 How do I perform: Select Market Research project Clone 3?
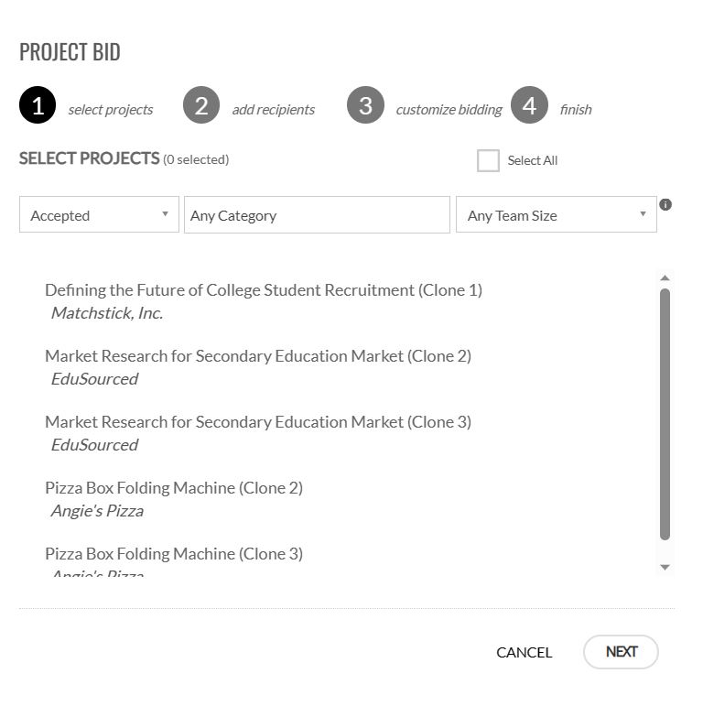coord(258,434)
